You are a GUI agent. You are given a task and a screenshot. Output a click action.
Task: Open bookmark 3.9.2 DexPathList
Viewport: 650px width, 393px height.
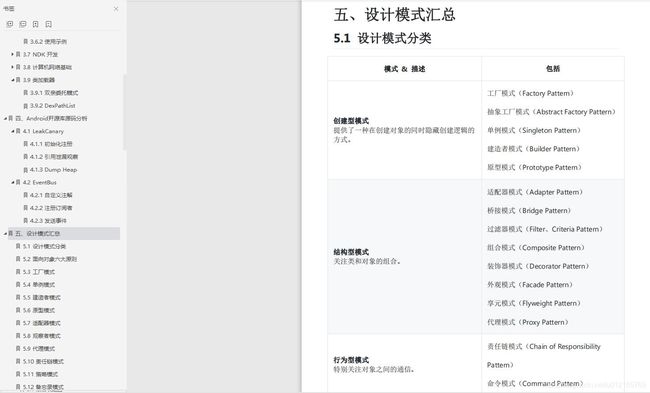click(x=53, y=106)
